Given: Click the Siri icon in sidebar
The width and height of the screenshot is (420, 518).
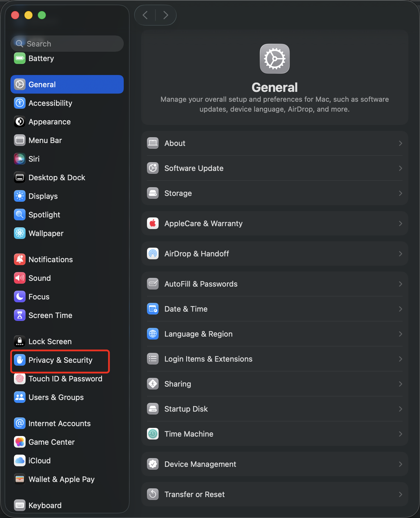Looking at the screenshot, I should point(20,159).
